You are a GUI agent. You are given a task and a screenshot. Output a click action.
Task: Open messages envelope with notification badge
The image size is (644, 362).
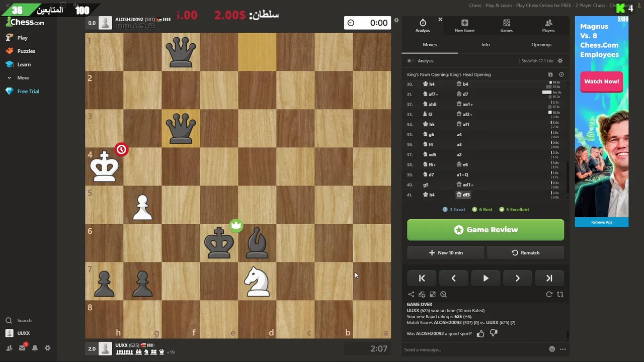(23, 347)
